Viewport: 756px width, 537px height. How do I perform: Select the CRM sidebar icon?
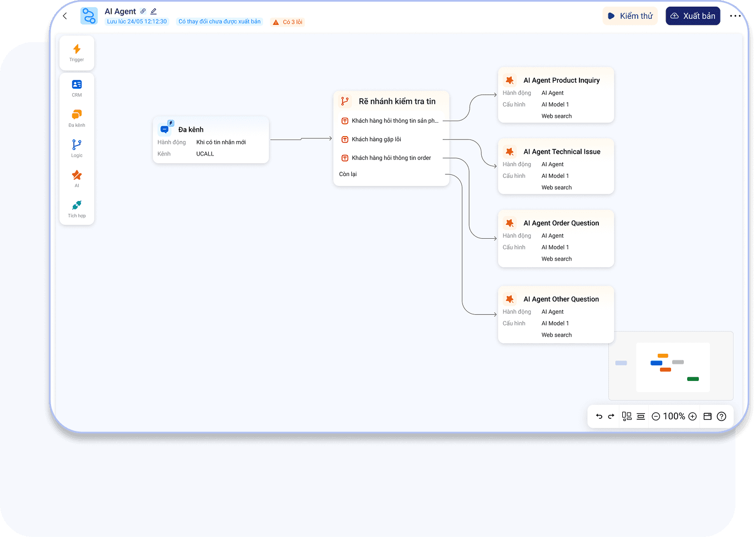(77, 88)
